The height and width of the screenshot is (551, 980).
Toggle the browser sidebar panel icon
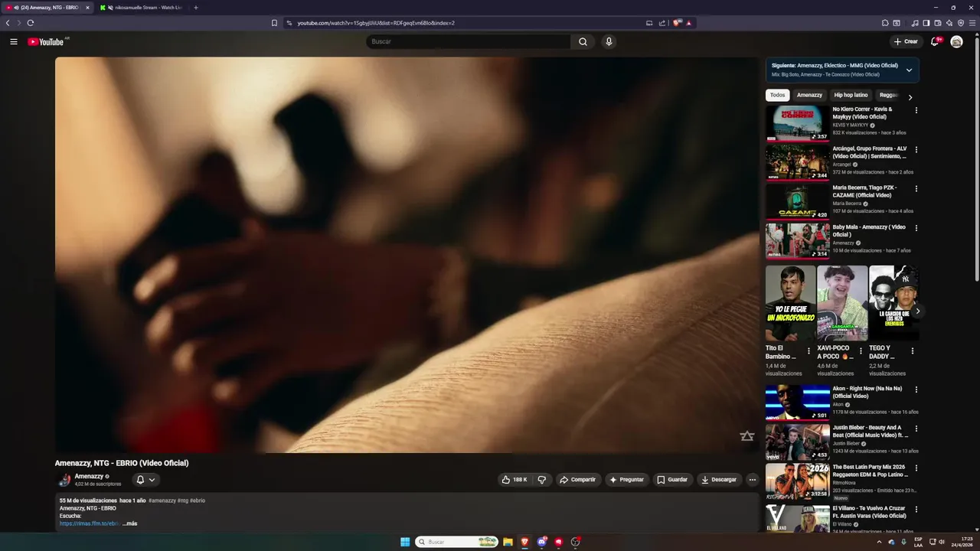(926, 23)
